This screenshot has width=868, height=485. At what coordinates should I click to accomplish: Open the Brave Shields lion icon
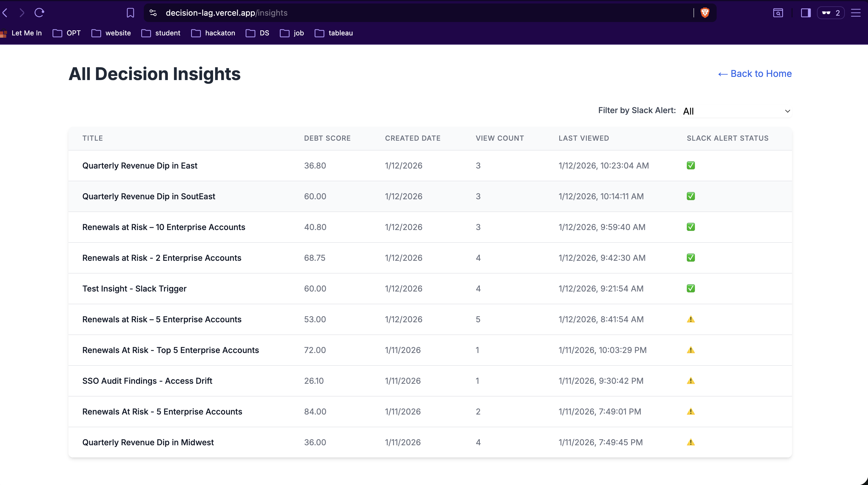coord(705,13)
